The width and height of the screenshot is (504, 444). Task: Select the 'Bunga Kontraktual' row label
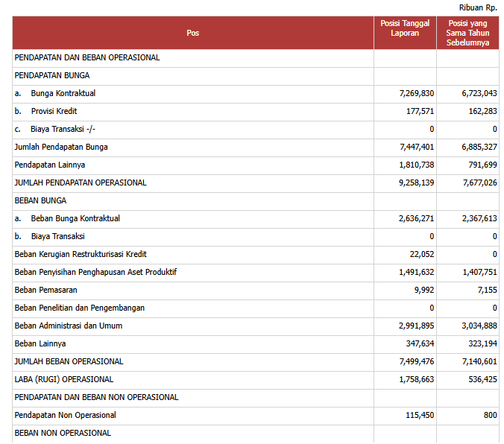tap(63, 93)
